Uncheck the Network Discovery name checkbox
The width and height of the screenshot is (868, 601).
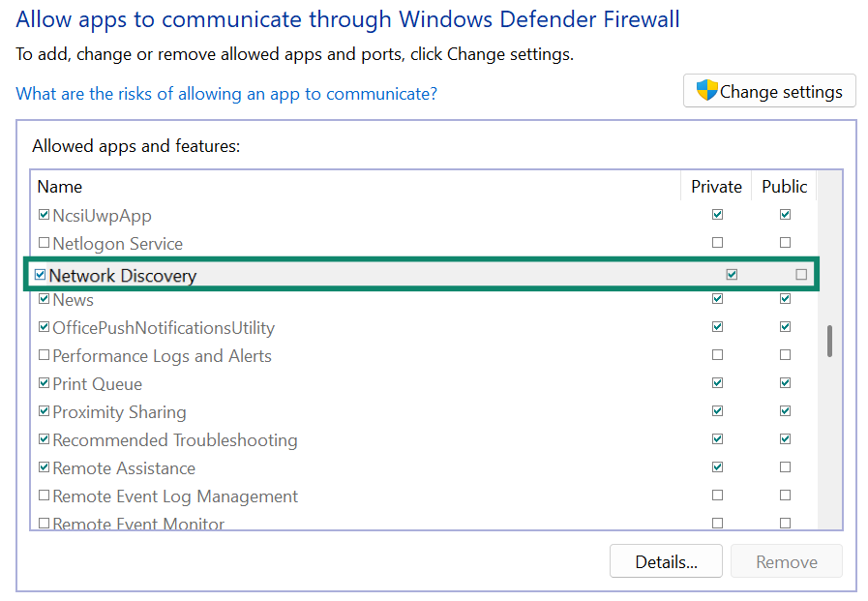click(x=40, y=274)
